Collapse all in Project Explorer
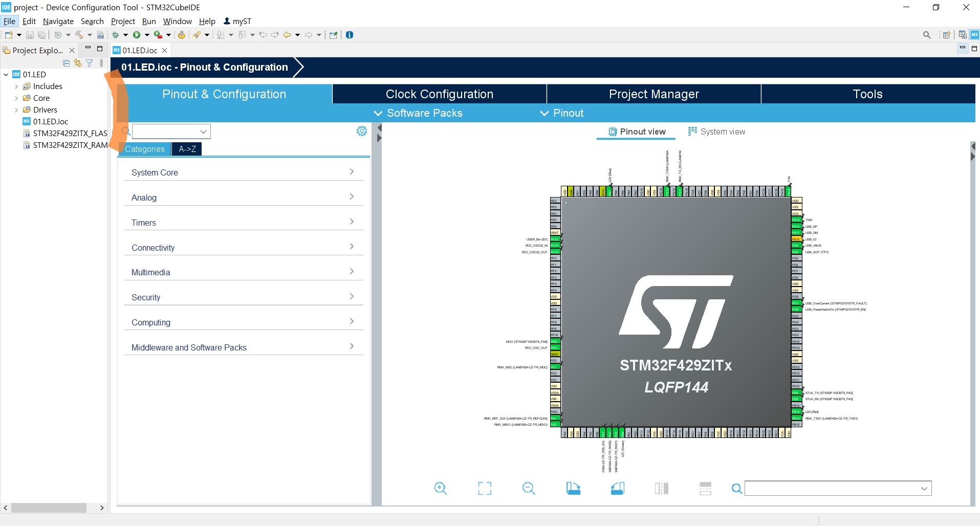Viewport: 980px width, 526px height. tap(66, 63)
